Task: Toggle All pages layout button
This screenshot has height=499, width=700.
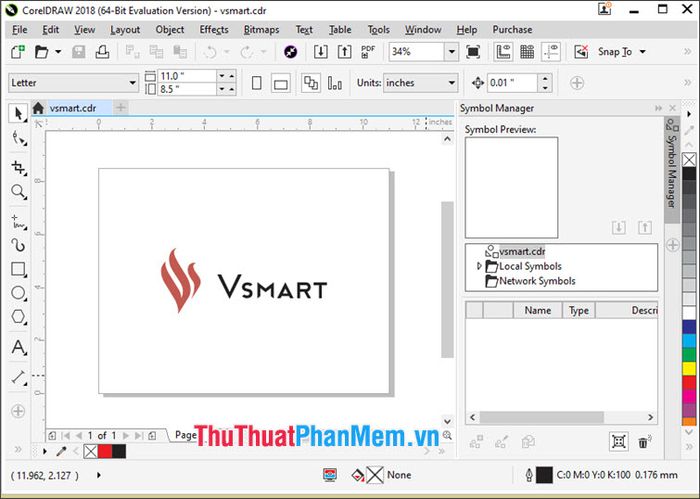Action: tap(311, 83)
